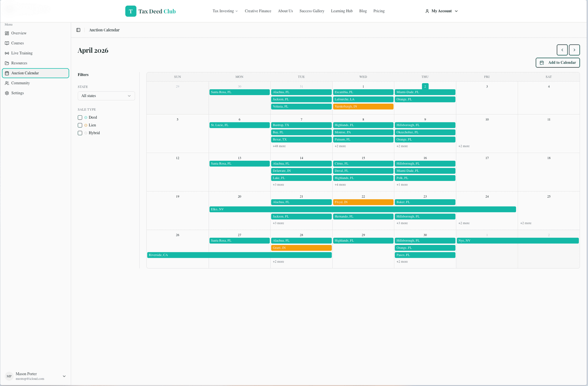Screen dimensions: 588x386
Task: Click the Settings gear icon
Action: click(x=7, y=93)
